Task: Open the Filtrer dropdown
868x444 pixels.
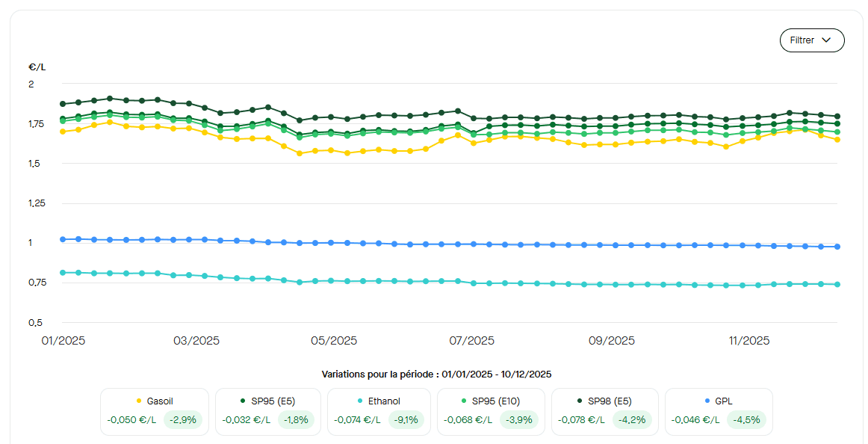Action: click(811, 40)
